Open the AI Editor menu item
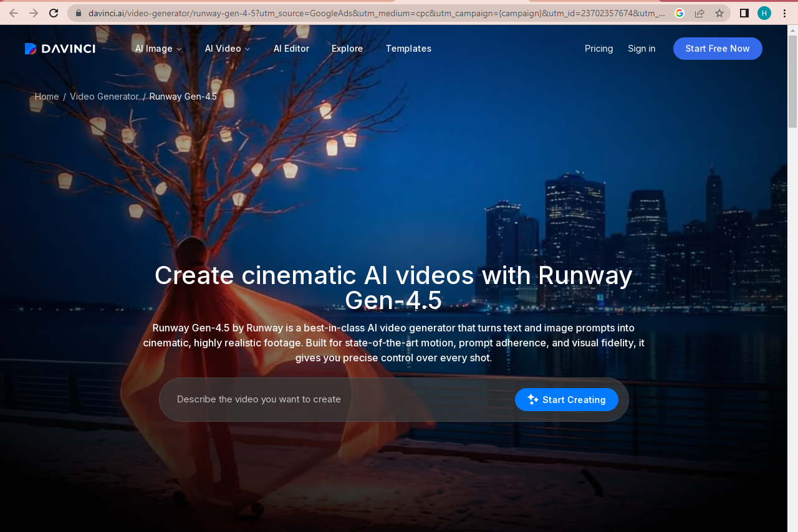The image size is (798, 532). click(291, 49)
